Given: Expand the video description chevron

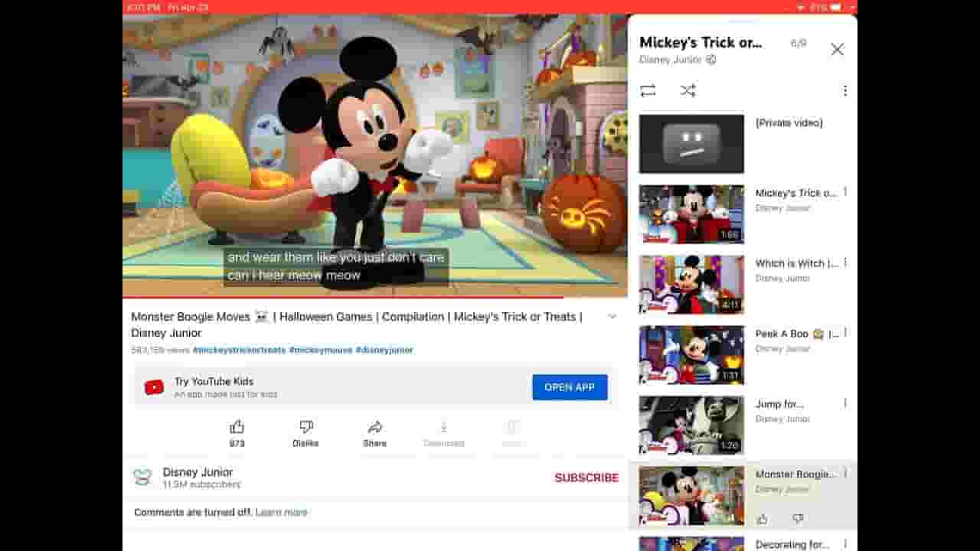Looking at the screenshot, I should 612,317.
